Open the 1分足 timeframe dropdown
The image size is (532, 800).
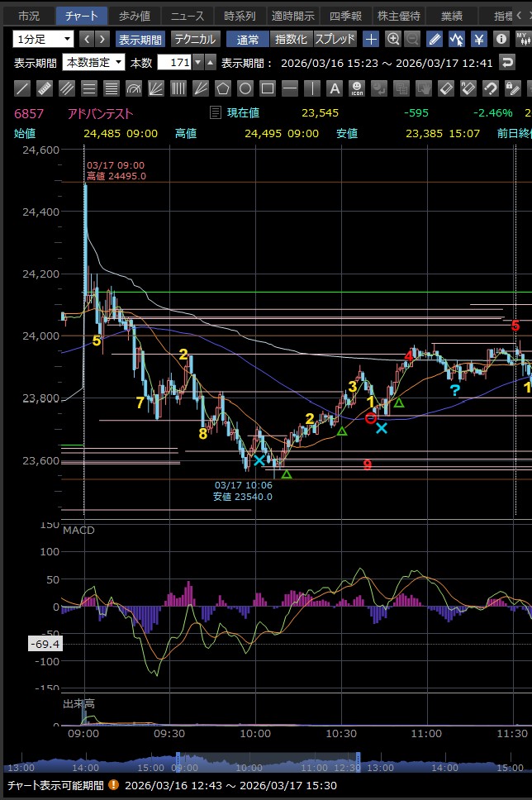coord(43,39)
